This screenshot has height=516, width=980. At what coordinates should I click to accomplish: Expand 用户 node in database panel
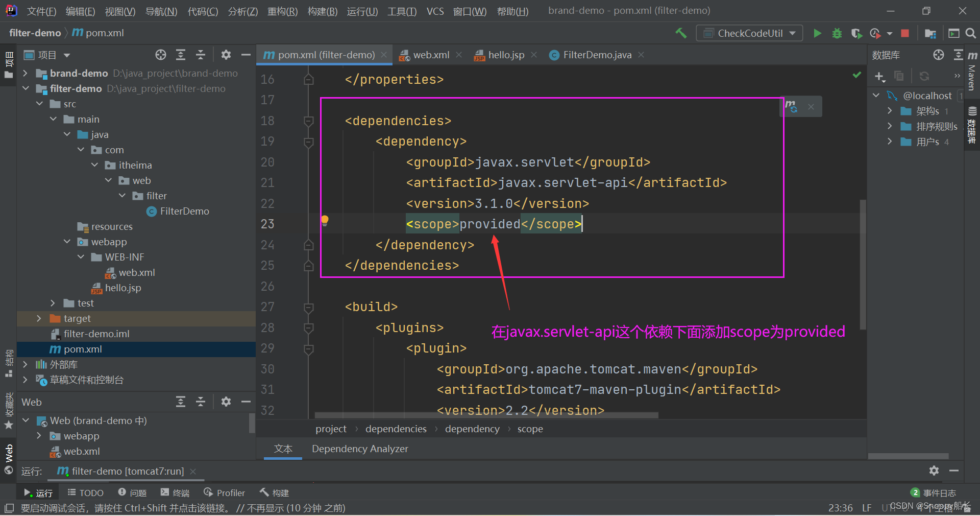coord(890,142)
